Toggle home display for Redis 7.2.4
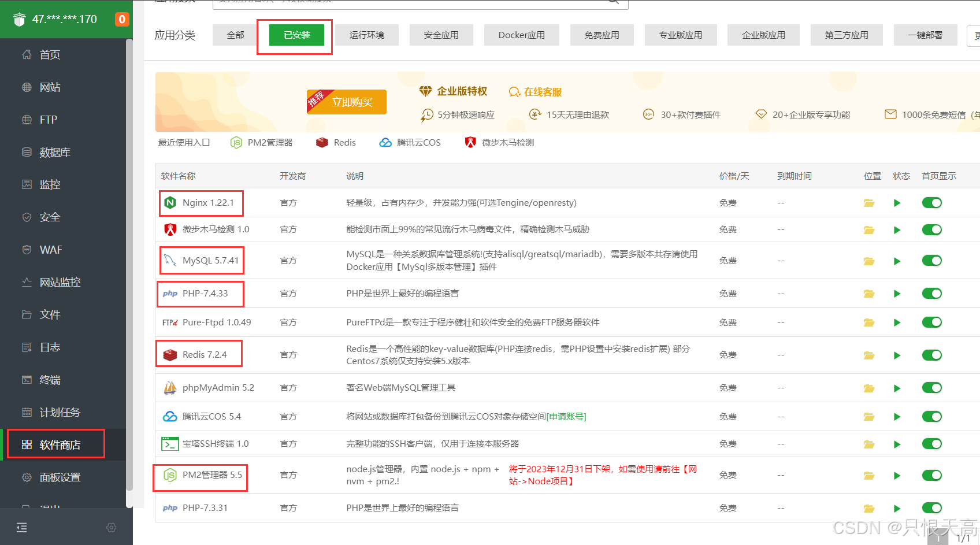 (x=932, y=355)
